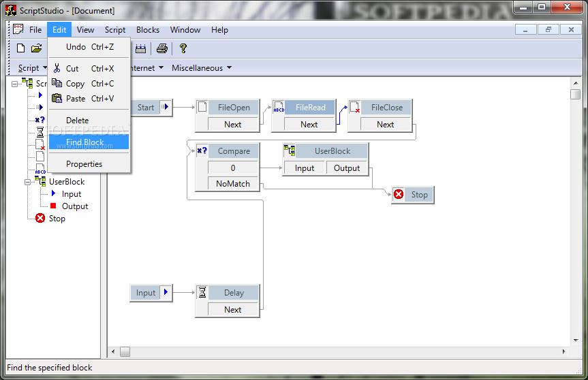Click the FileClose block icon
This screenshot has width=588, height=380.
(355, 107)
